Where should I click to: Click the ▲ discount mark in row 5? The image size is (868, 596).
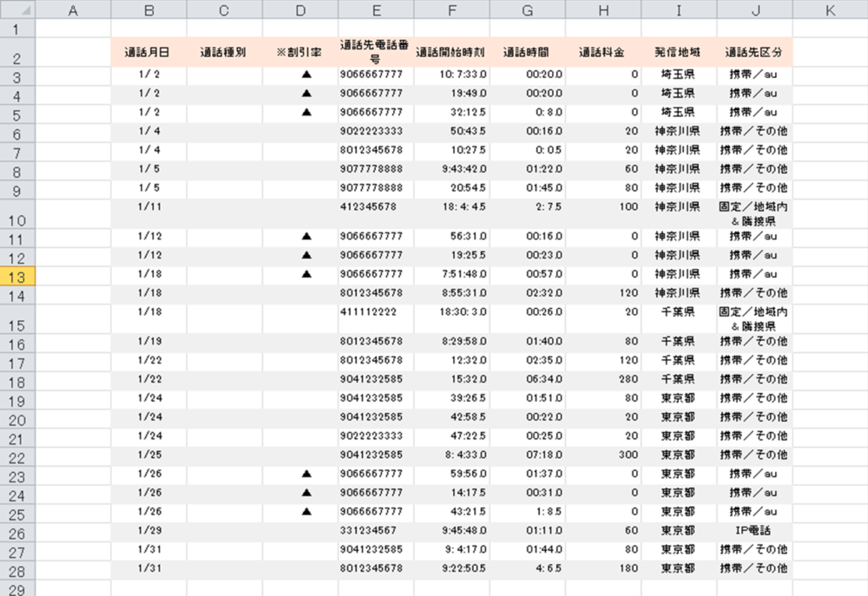(x=306, y=112)
